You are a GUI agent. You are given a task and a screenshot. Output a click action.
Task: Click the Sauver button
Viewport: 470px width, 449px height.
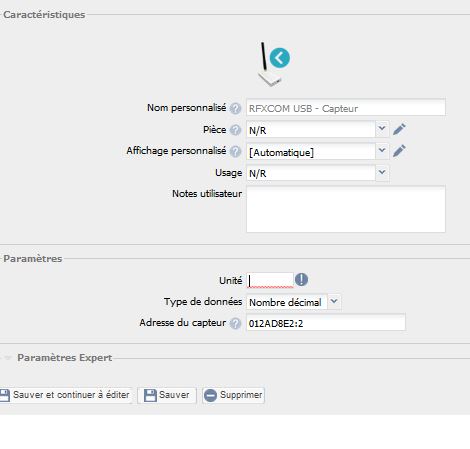(167, 395)
